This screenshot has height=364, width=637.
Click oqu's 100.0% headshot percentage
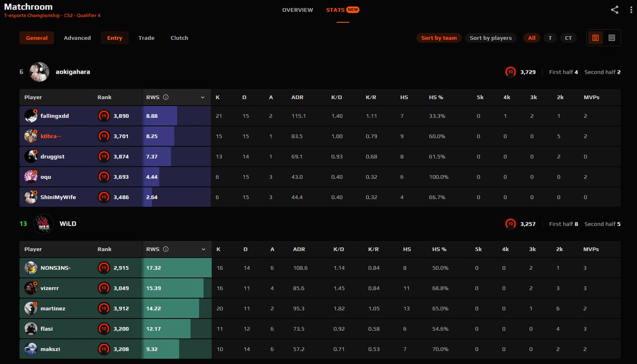tap(439, 177)
